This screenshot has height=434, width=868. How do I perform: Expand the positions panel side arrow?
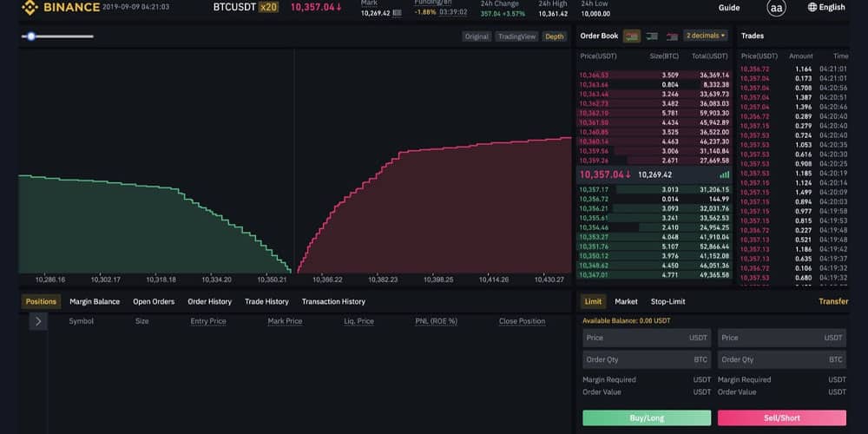tap(38, 321)
